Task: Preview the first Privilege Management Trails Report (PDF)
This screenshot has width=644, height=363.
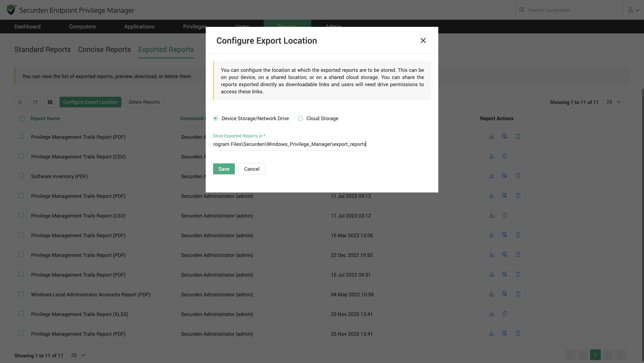Action: 504,136
